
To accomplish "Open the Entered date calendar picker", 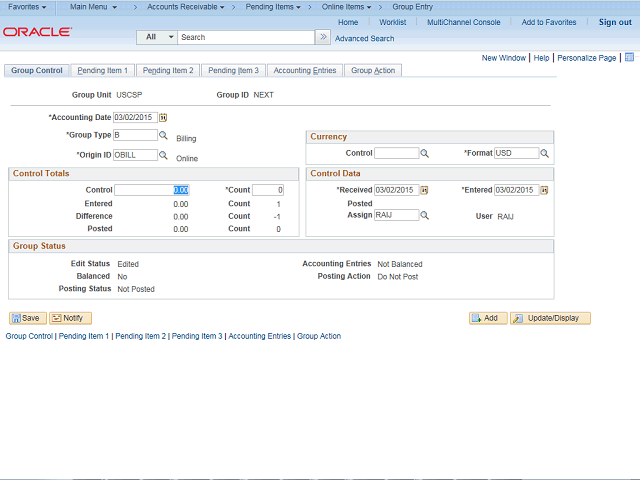I will click(545, 190).
